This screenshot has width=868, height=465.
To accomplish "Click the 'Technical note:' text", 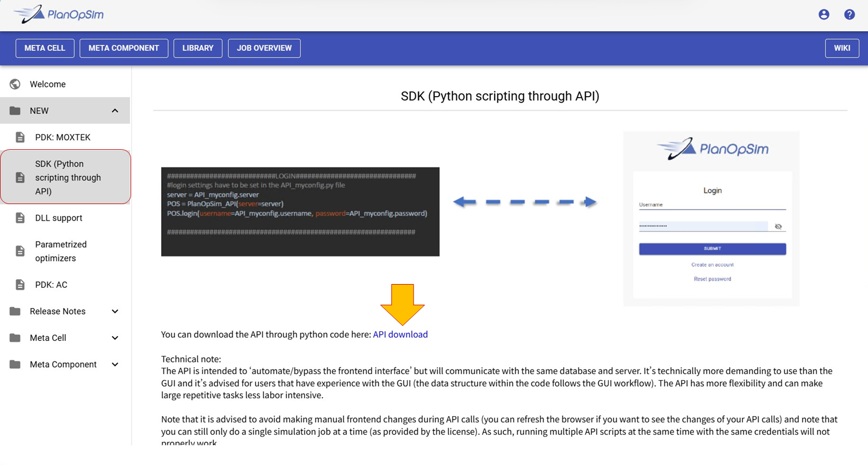I will coord(191,359).
